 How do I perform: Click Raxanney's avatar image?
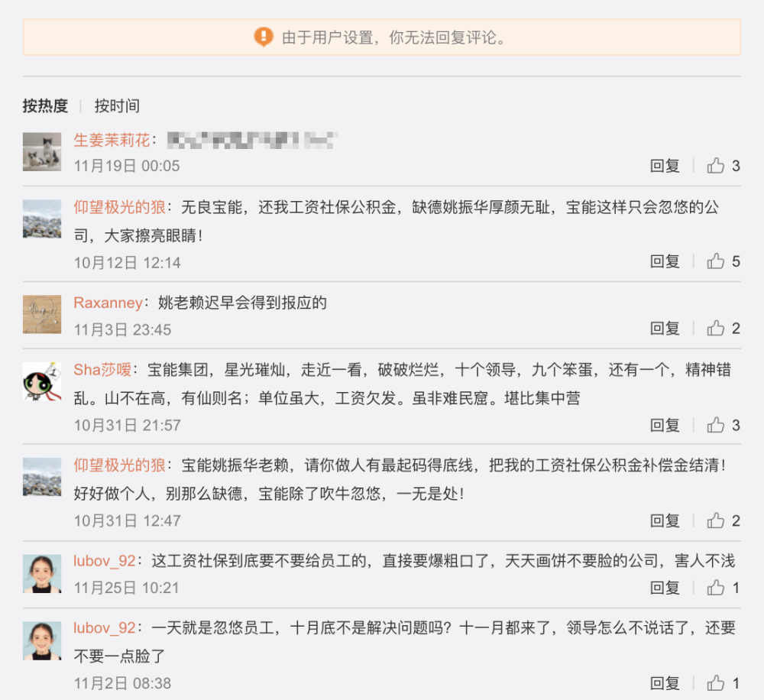tap(42, 314)
